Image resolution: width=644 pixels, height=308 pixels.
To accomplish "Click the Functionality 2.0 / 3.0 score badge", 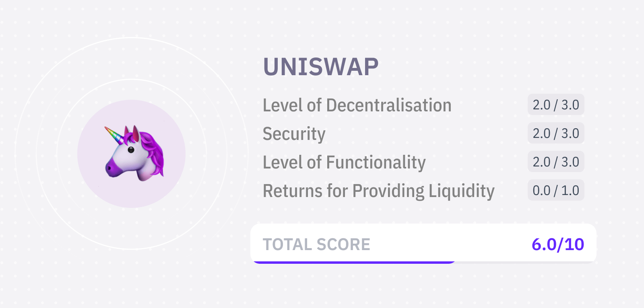I will pos(556,162).
